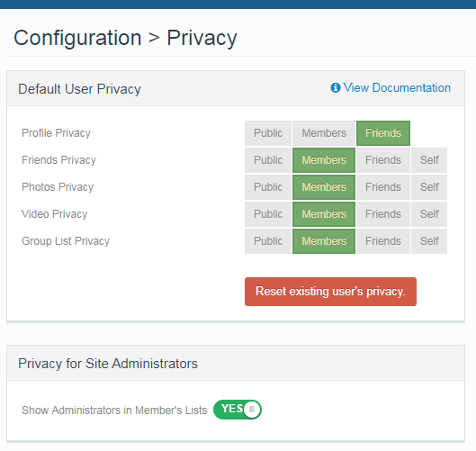Set Photos Privacy to Self

(429, 187)
